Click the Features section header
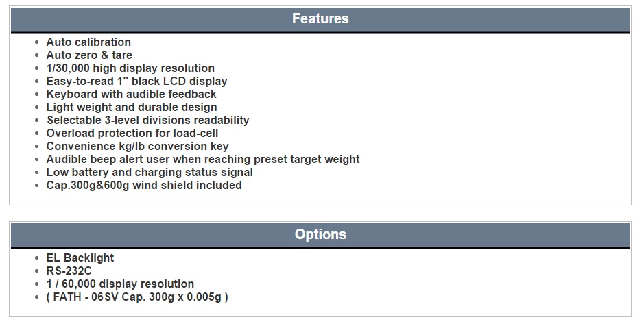The image size is (644, 326). tap(320, 19)
